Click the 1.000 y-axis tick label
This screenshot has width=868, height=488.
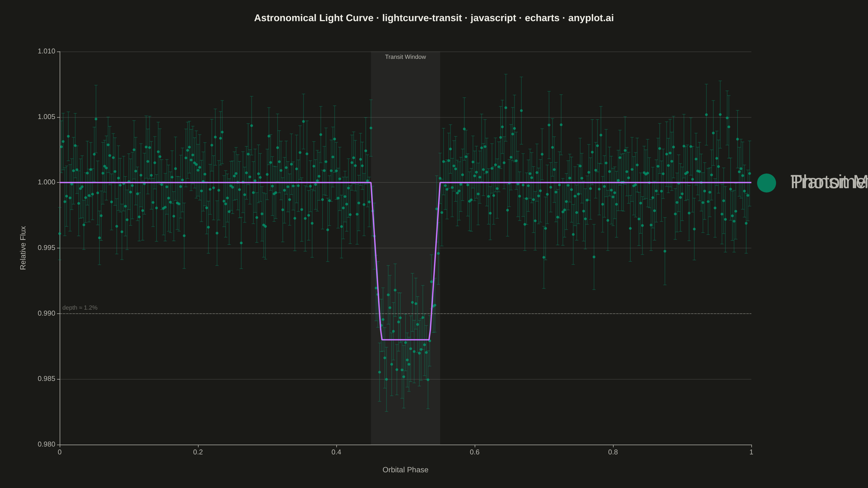(46, 182)
